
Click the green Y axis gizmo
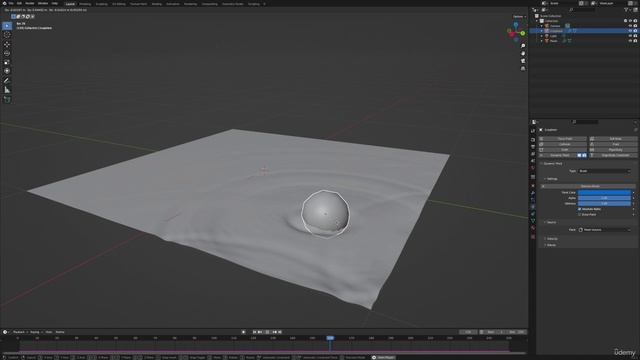click(x=523, y=33)
